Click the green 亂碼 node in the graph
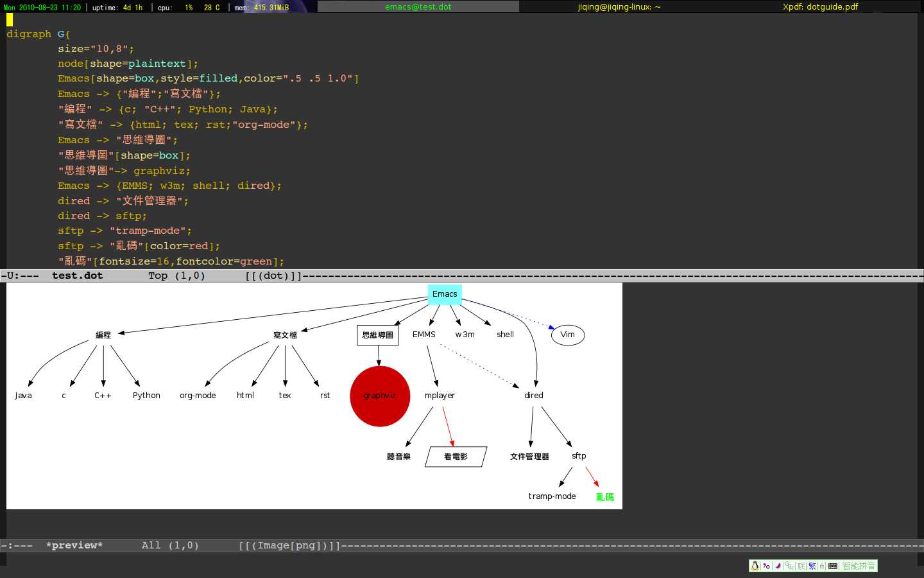 (605, 497)
